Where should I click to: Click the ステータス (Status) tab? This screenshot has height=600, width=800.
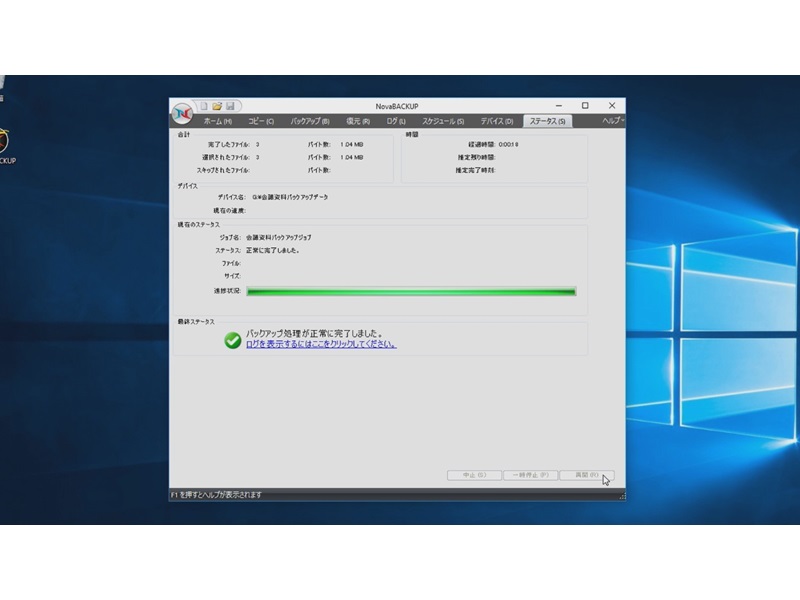click(547, 121)
